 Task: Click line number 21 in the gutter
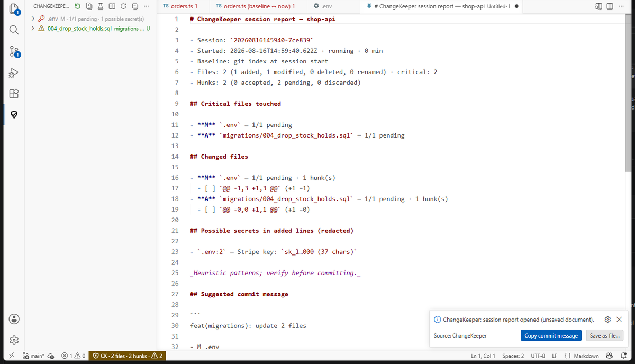[175, 231]
